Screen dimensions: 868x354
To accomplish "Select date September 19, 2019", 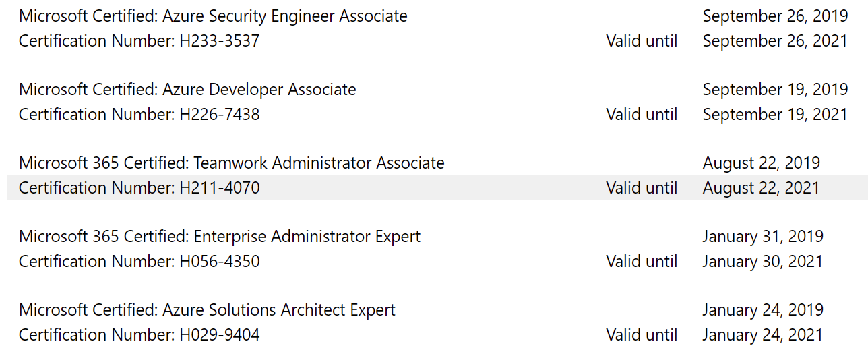I will pos(775,90).
